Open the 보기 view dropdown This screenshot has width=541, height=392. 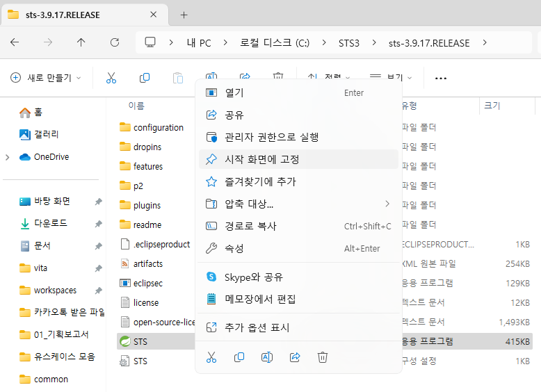point(390,78)
